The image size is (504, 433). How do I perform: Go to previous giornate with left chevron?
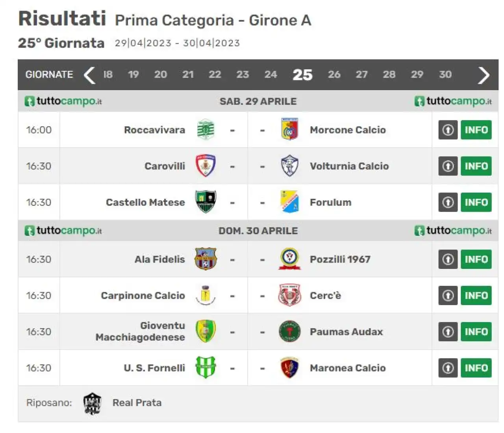pyautogui.click(x=90, y=75)
